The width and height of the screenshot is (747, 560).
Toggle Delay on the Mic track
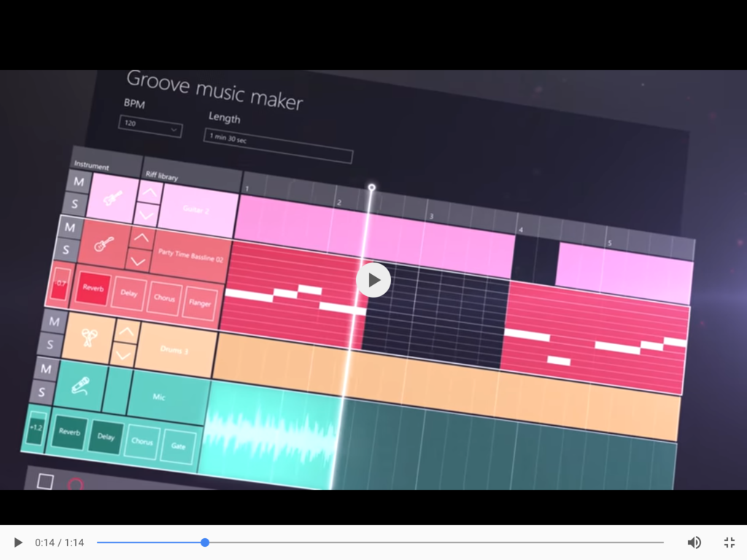click(x=106, y=437)
